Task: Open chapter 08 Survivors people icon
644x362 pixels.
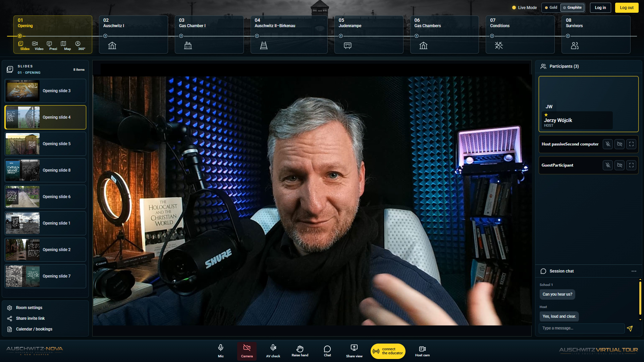Action: click(575, 46)
